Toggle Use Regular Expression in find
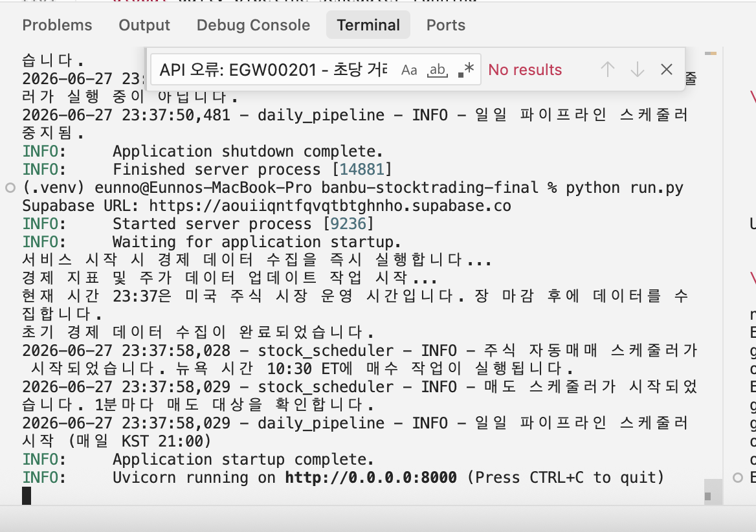Screen dimensions: 756x532 (x=466, y=70)
